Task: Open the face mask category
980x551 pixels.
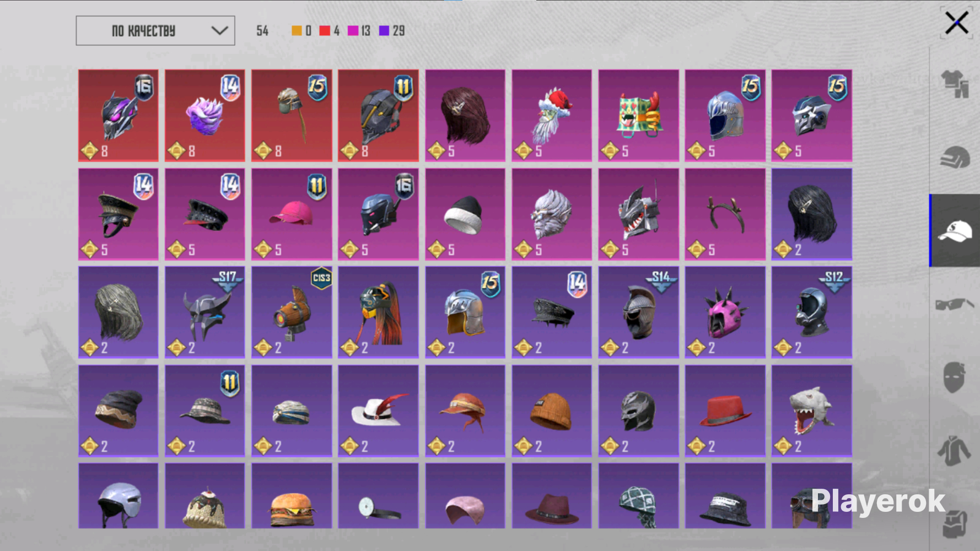Action: [x=955, y=377]
